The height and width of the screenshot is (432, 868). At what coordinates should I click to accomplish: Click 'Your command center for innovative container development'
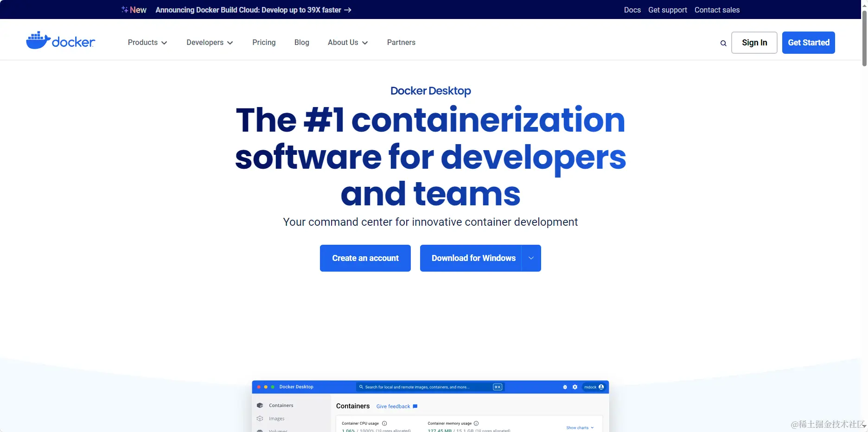click(x=430, y=222)
